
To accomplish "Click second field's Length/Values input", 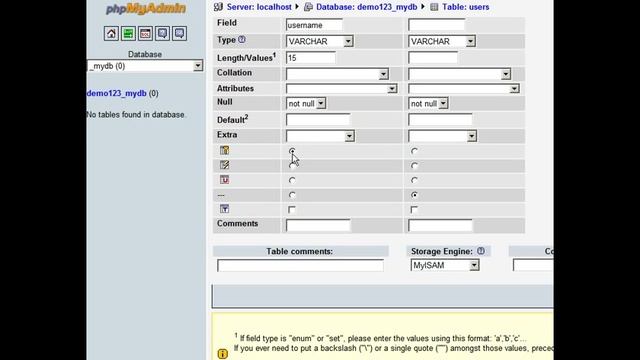I will 433,58.
